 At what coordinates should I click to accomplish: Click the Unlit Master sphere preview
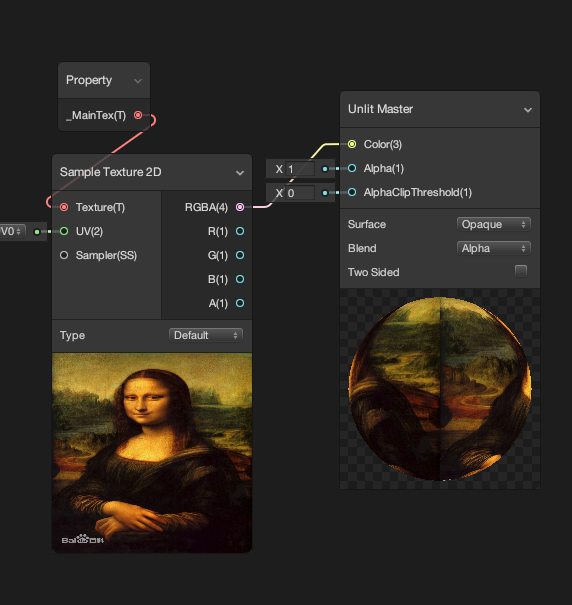[440, 389]
